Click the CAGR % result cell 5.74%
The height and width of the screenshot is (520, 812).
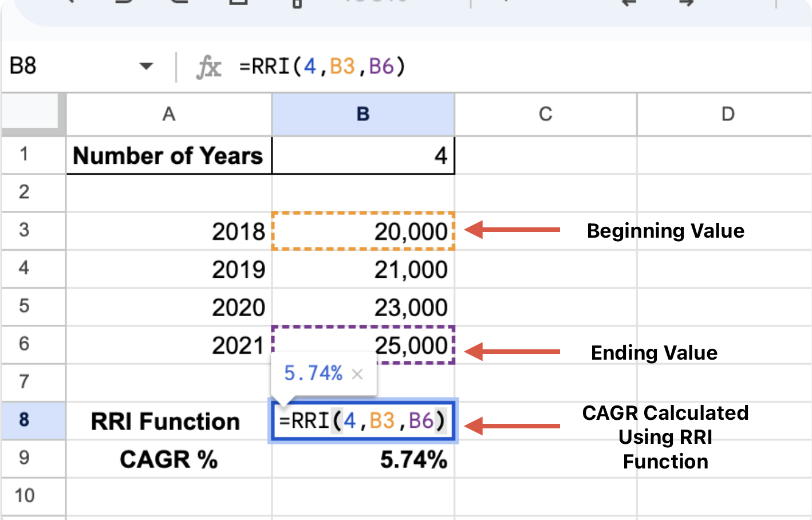(x=363, y=459)
